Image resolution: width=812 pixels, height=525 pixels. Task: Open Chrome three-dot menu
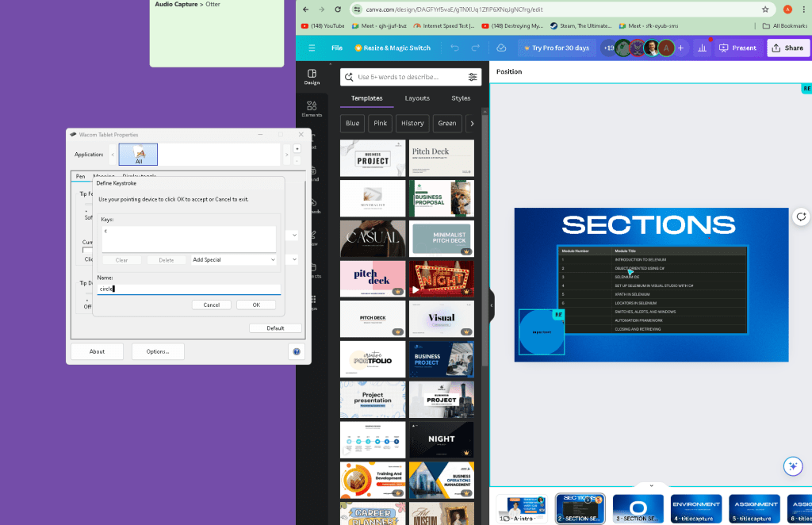point(804,10)
